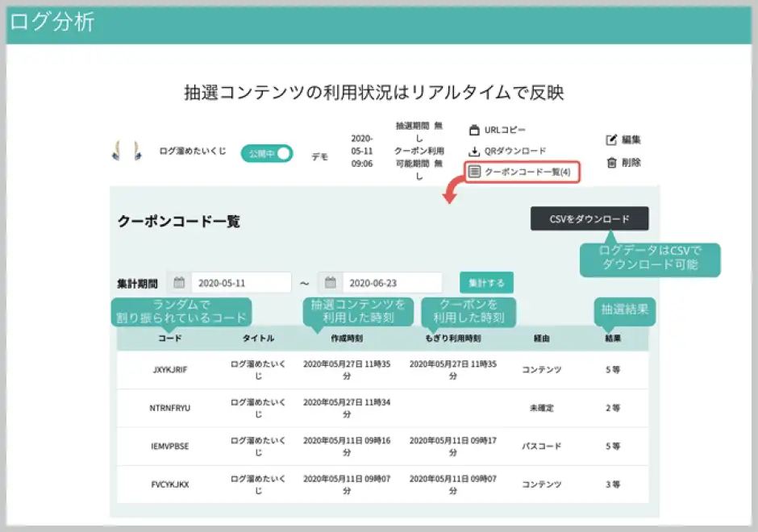Screen dimensions: 758x532
Task: Click the 編集 pencil icon
Action: 611,139
